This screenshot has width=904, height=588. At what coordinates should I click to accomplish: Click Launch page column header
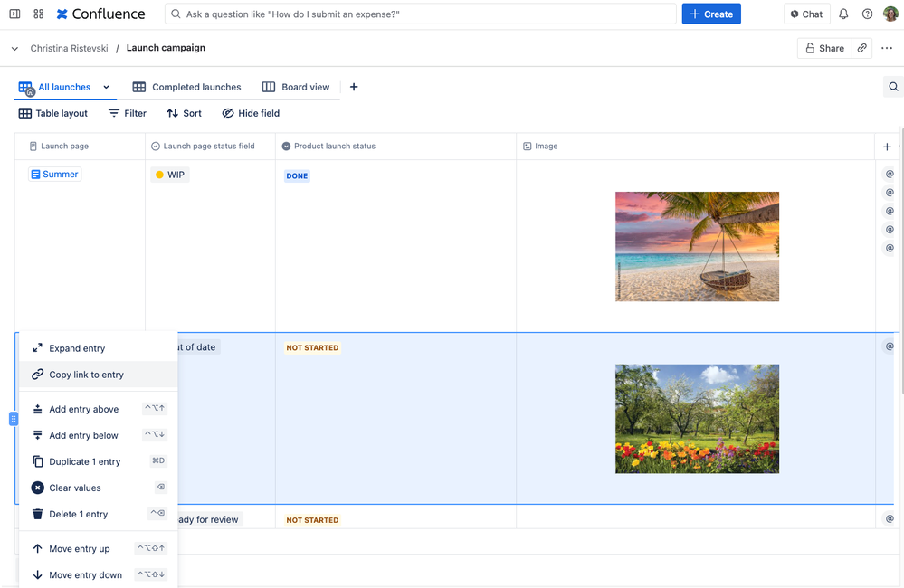click(x=81, y=147)
